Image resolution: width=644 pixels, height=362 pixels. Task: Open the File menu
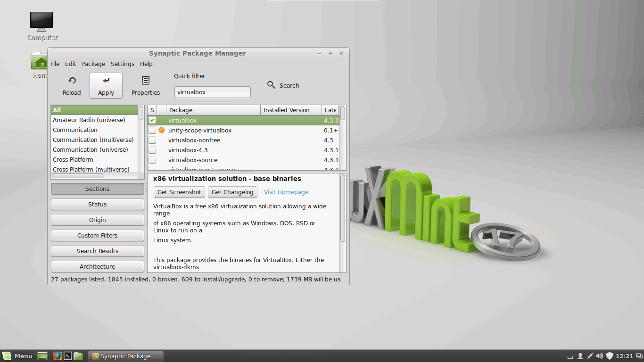55,64
